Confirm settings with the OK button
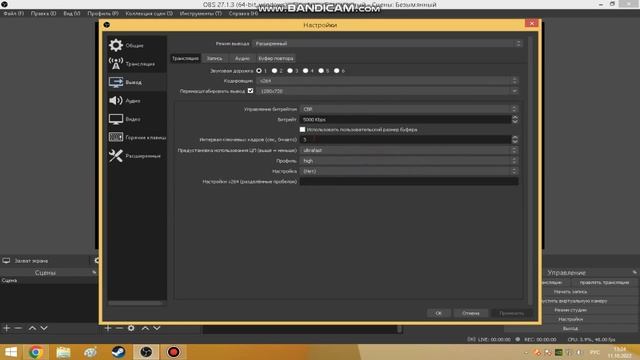 438,313
